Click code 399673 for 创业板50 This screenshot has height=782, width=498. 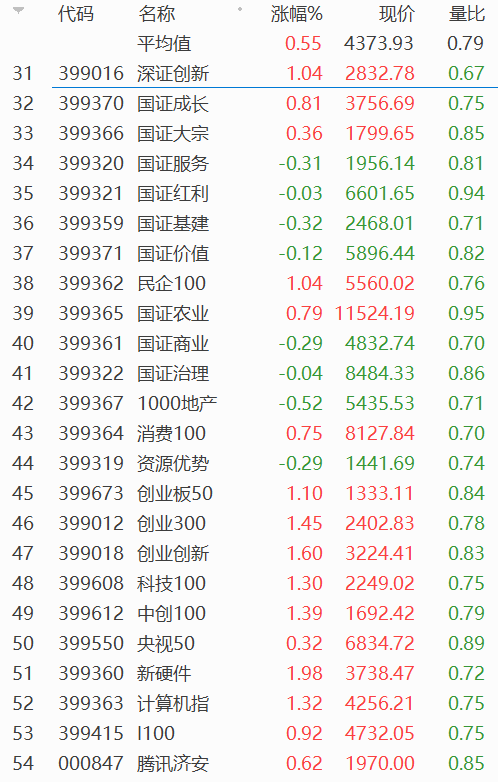click(x=91, y=493)
